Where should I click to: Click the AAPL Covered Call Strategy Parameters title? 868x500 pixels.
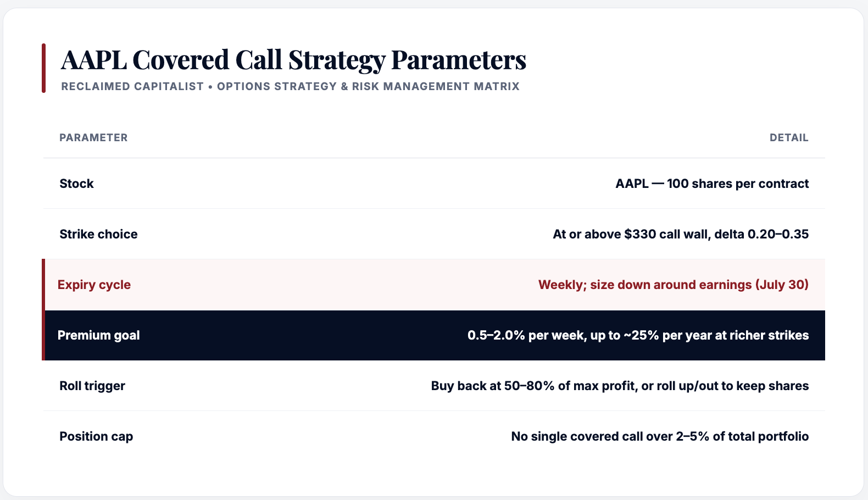point(293,60)
